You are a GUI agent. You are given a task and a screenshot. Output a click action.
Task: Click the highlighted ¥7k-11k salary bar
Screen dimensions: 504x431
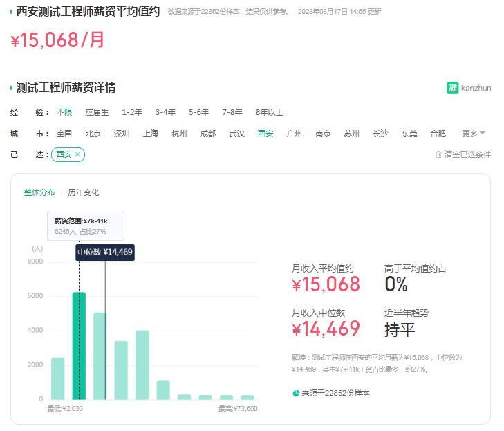(79, 346)
